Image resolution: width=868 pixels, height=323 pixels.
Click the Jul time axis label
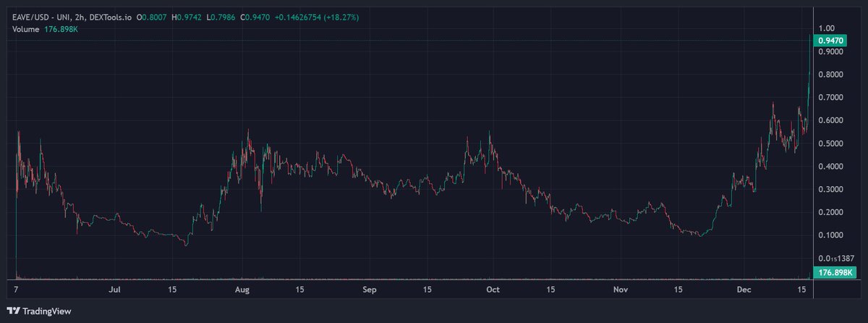point(114,289)
